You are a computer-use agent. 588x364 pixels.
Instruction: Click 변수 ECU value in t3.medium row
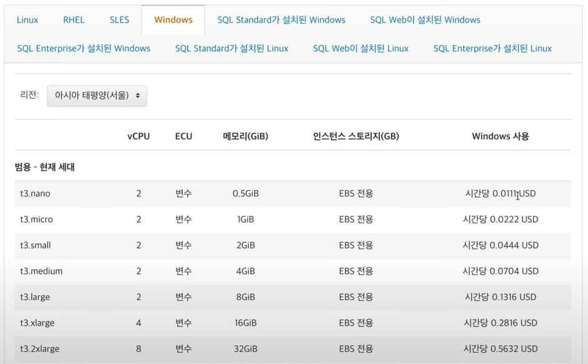[183, 271]
